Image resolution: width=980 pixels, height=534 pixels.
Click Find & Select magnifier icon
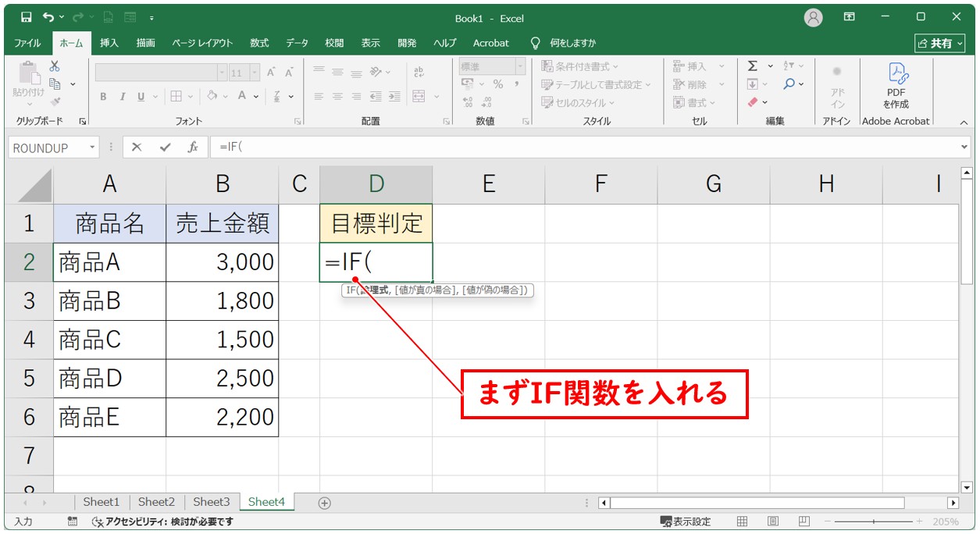789,84
